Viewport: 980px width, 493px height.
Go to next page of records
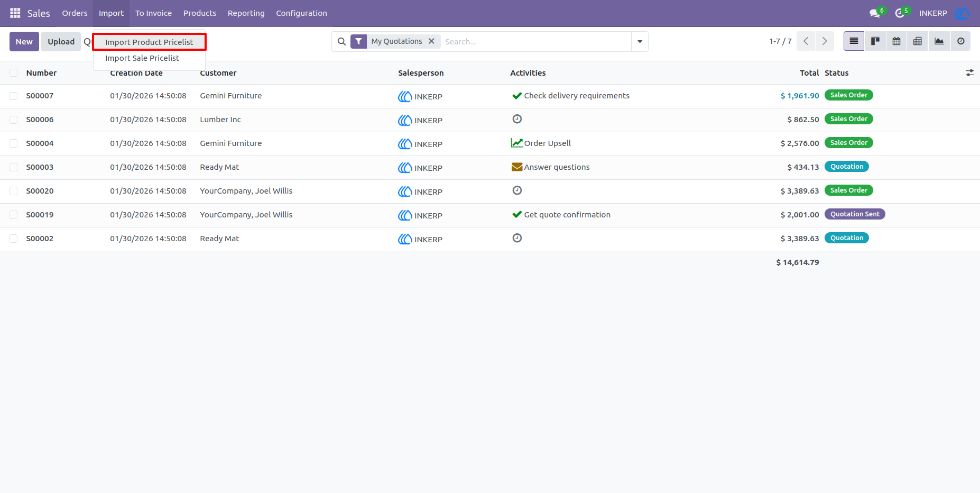(825, 41)
